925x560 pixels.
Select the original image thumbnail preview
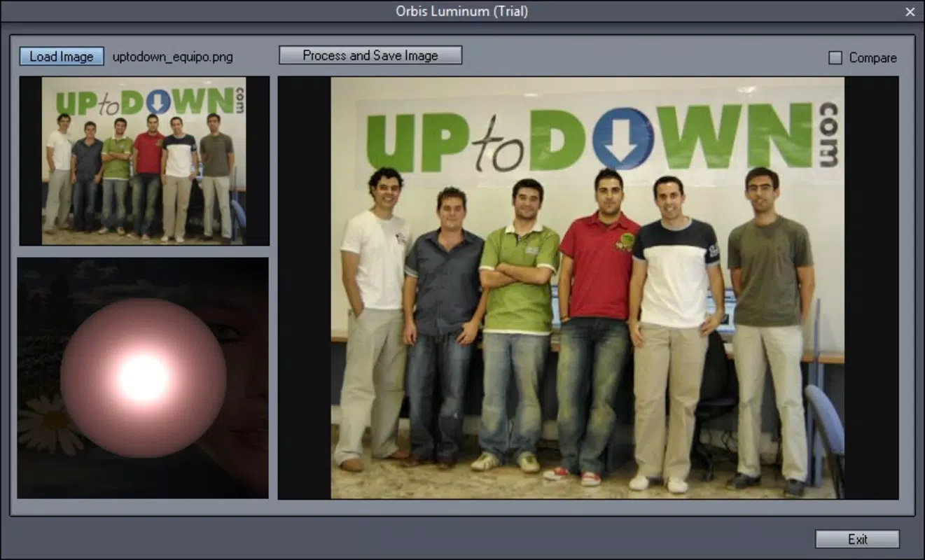tap(144, 161)
